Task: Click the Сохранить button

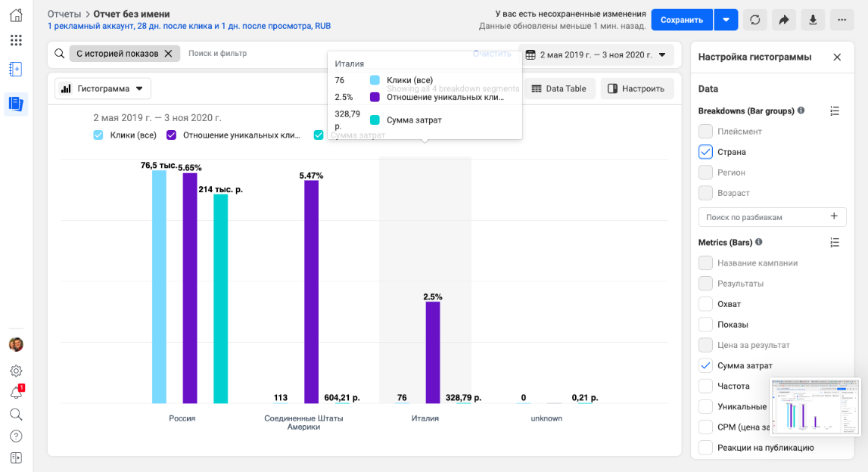Action: click(x=682, y=20)
